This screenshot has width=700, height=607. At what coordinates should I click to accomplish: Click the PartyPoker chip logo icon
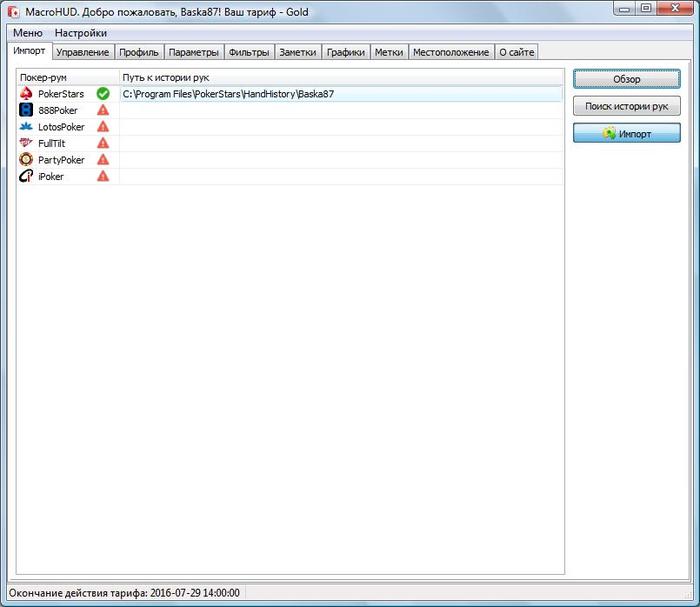coord(26,159)
